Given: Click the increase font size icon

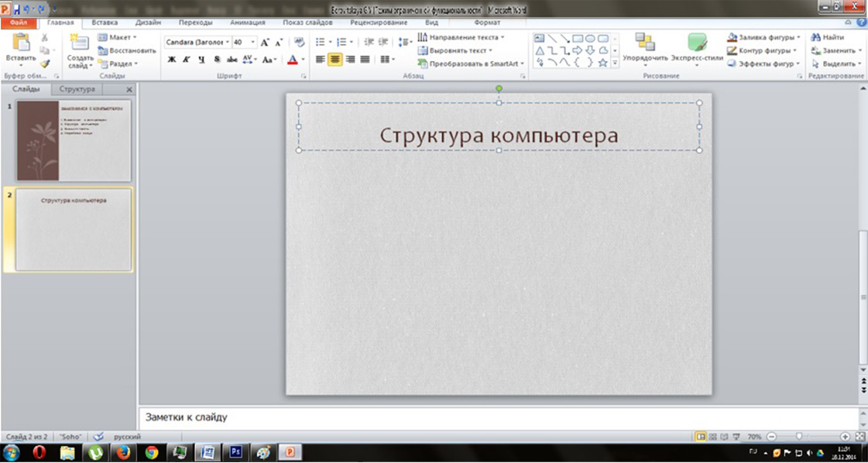Looking at the screenshot, I should [x=265, y=43].
